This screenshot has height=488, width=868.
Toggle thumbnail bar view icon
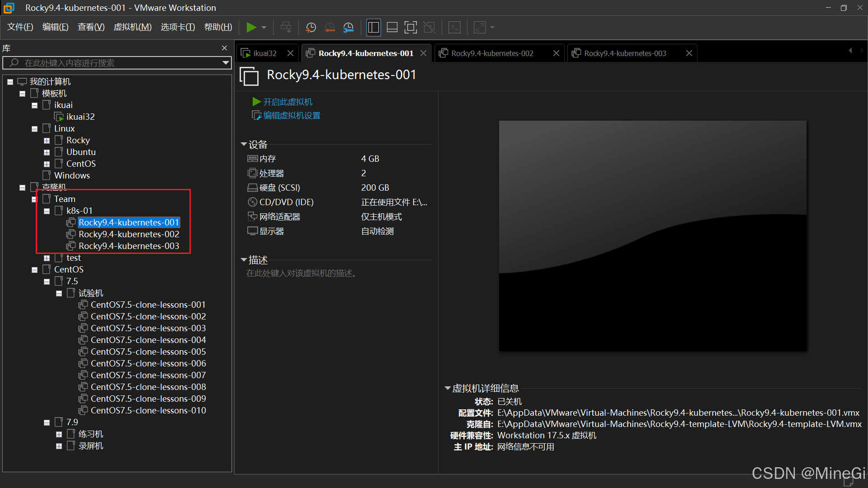coord(392,28)
